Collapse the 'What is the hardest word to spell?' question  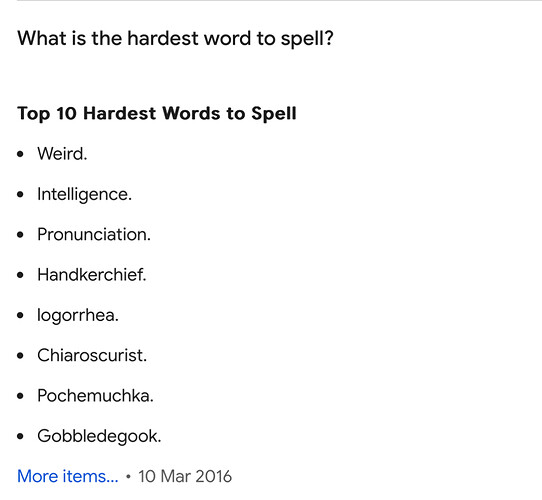[175, 38]
